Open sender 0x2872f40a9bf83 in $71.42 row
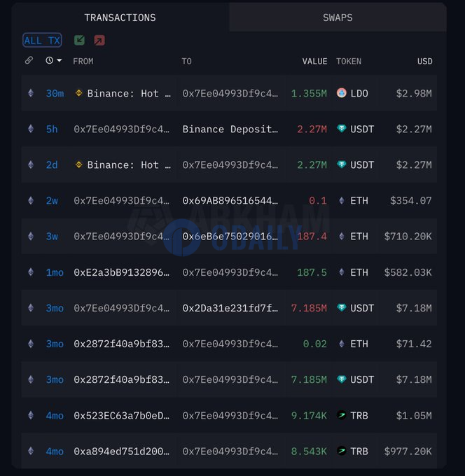This screenshot has width=465, height=476. click(x=121, y=344)
